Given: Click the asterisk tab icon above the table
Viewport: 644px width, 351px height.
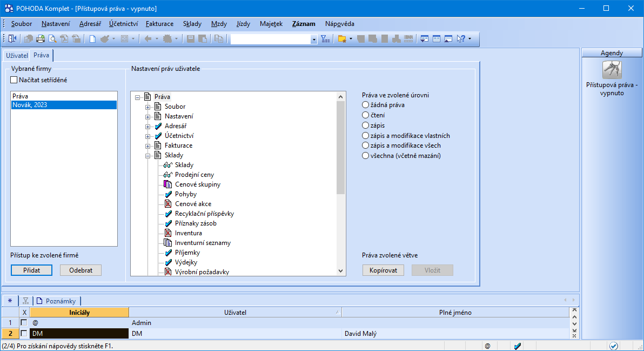Looking at the screenshot, I should pyautogui.click(x=10, y=301).
